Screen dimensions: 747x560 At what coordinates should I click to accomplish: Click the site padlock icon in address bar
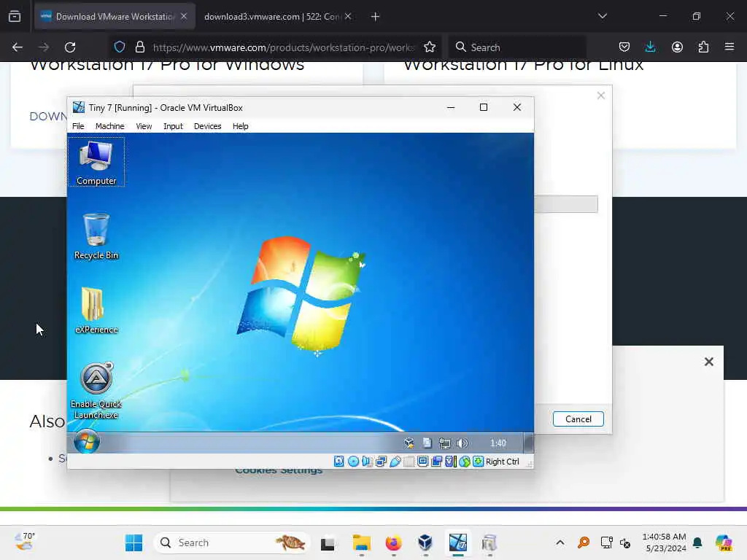click(x=140, y=47)
